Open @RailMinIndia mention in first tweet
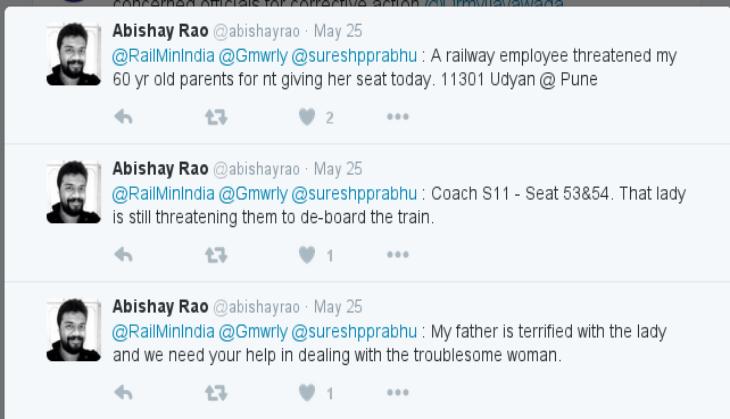 click(x=163, y=56)
